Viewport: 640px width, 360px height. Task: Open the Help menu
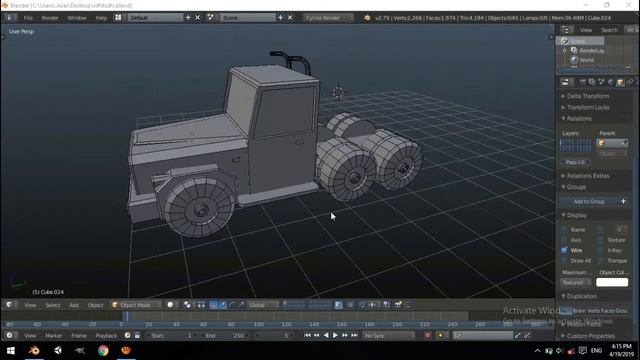tap(101, 18)
